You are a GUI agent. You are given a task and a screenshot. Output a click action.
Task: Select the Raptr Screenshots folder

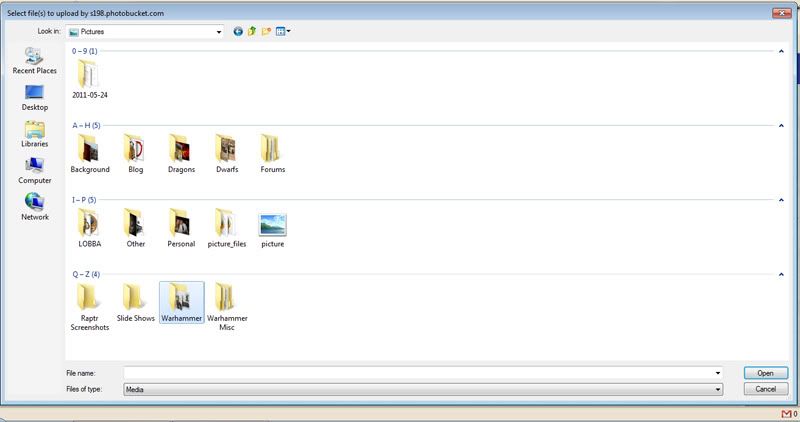point(90,307)
